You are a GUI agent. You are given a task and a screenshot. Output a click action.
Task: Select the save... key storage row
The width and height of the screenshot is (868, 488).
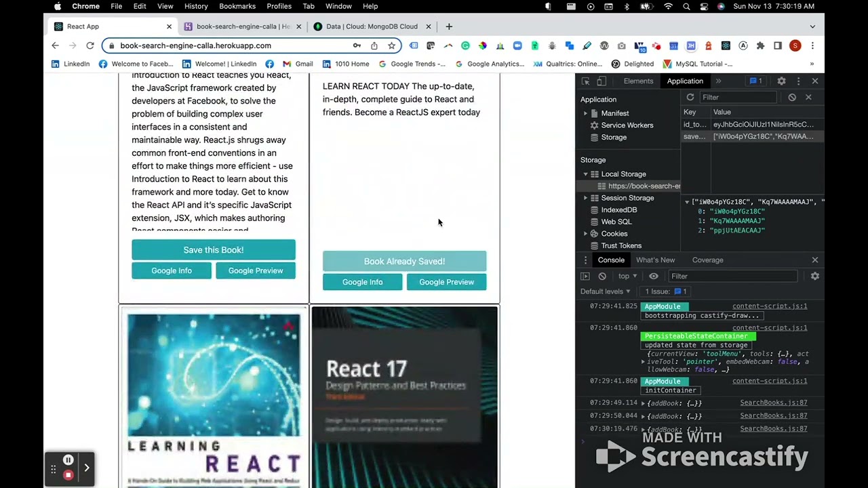pos(752,136)
